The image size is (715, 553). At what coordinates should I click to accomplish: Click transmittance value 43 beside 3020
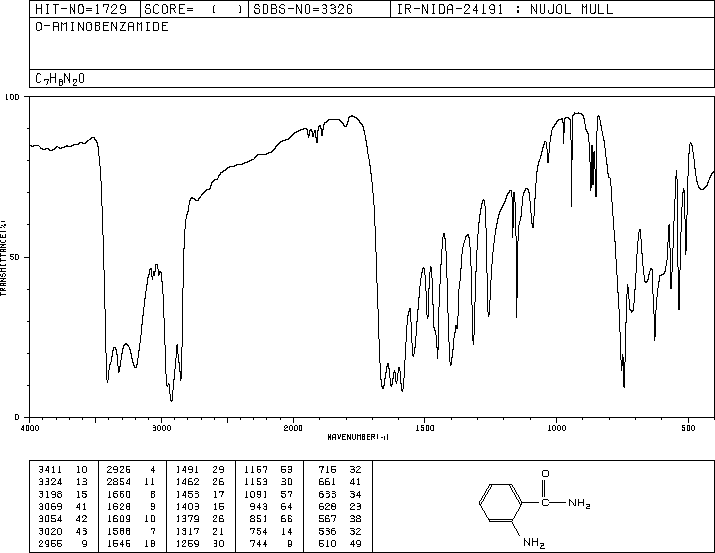[82, 532]
